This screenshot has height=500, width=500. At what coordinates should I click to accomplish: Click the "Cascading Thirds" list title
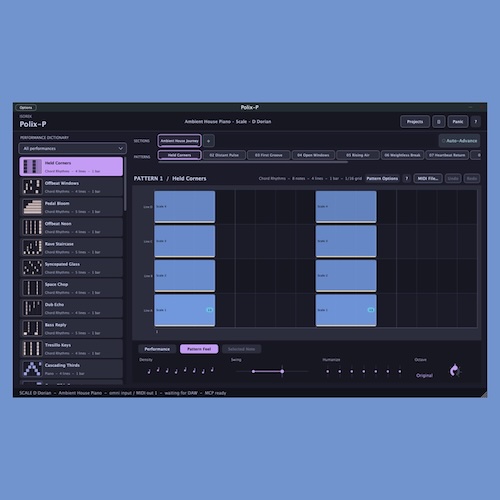(x=62, y=365)
